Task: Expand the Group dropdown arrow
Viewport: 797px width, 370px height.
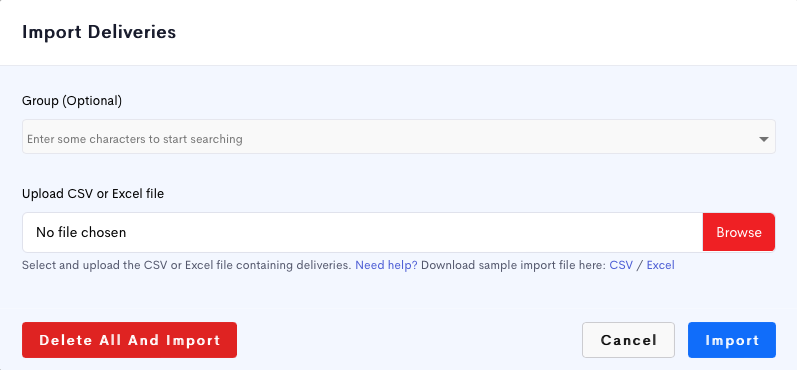Action: click(x=763, y=139)
